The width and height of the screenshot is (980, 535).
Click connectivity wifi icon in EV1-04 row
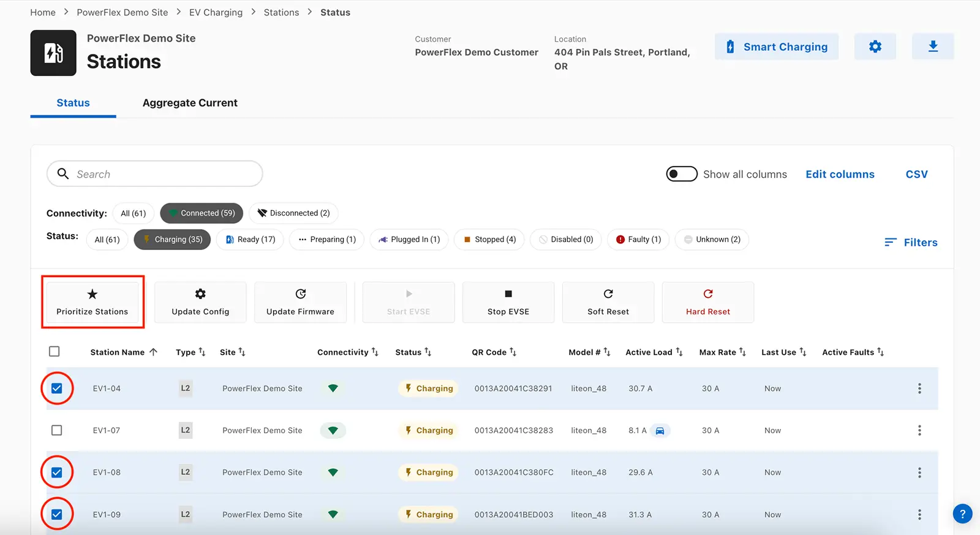click(333, 389)
